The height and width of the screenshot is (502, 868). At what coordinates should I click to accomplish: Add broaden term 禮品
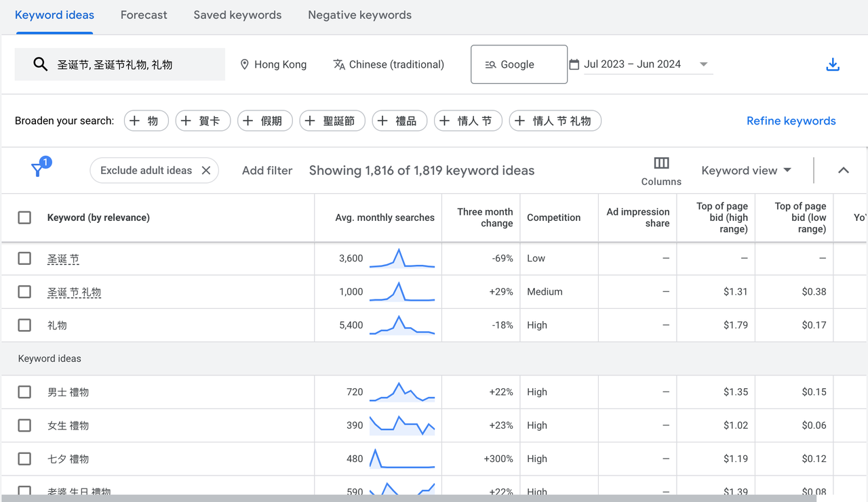coord(399,121)
